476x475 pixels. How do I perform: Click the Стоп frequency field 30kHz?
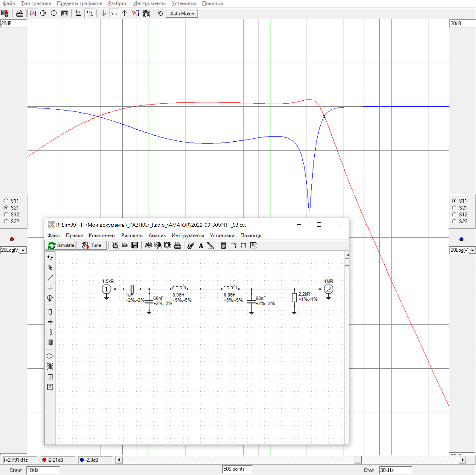point(395,470)
